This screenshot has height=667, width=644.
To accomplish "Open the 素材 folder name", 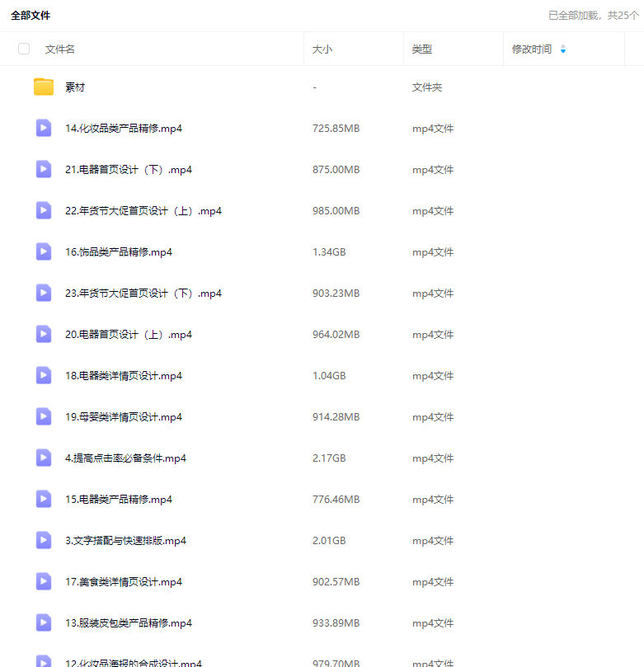I will pos(75,87).
